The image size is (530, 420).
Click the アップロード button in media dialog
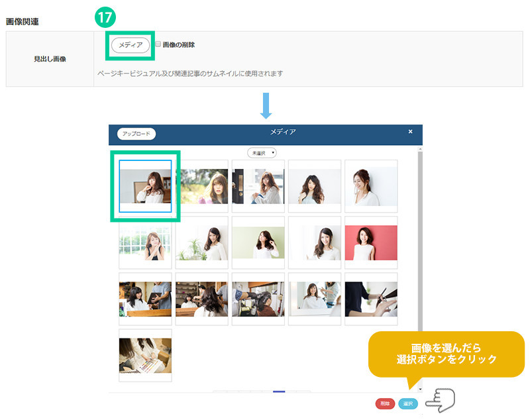(x=136, y=134)
